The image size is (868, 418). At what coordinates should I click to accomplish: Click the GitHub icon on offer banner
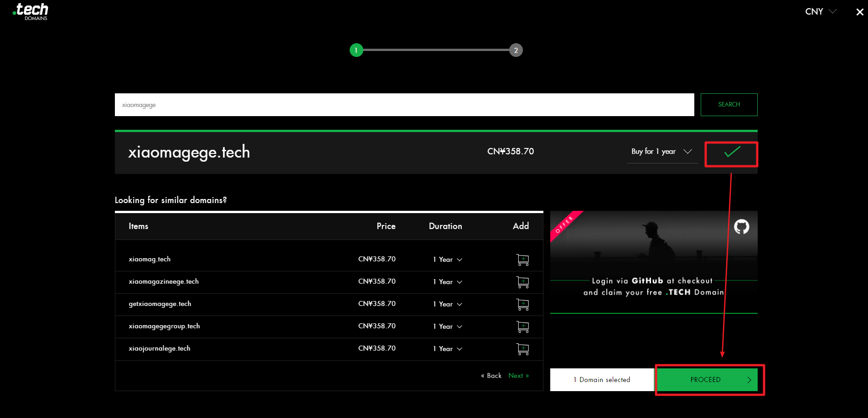742,226
